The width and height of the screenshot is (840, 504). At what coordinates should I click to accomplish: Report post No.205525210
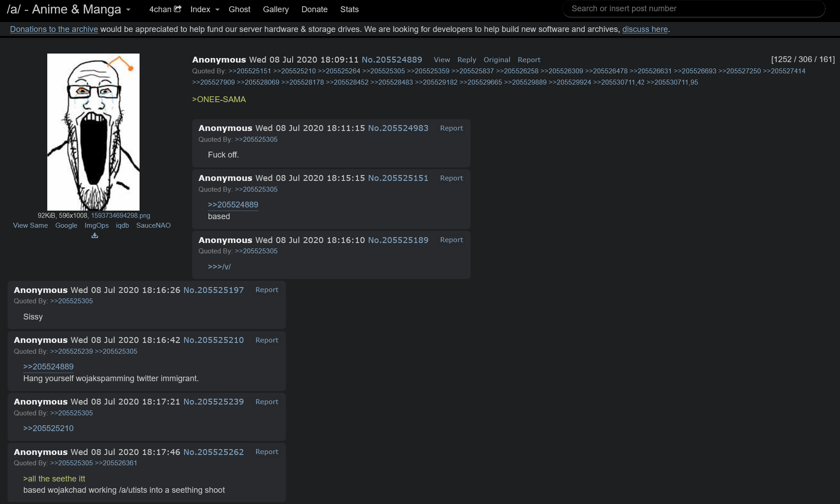(267, 340)
